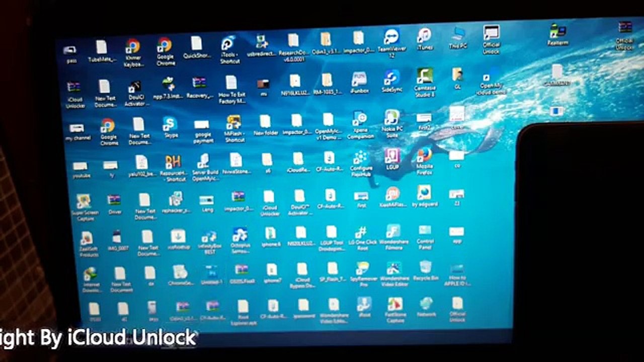Launch the Khmer Keyboard Chrome shortcut
The width and height of the screenshot is (644, 362).
(133, 53)
